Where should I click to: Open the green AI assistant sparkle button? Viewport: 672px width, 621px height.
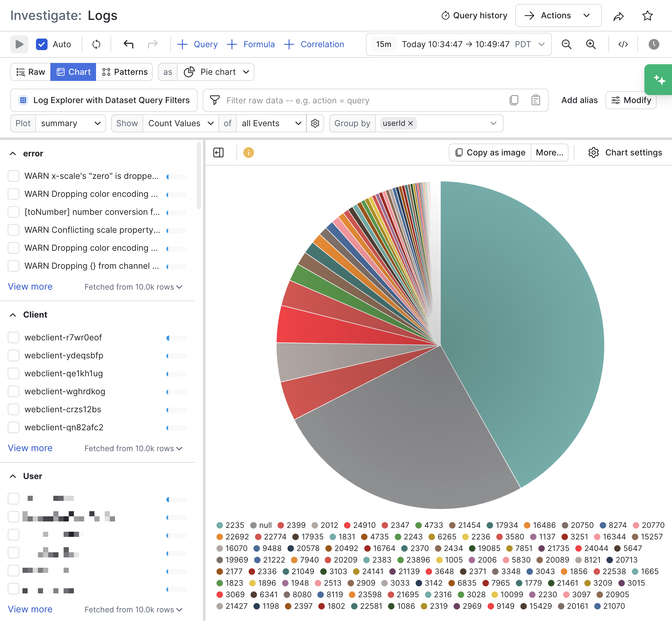[x=659, y=80]
